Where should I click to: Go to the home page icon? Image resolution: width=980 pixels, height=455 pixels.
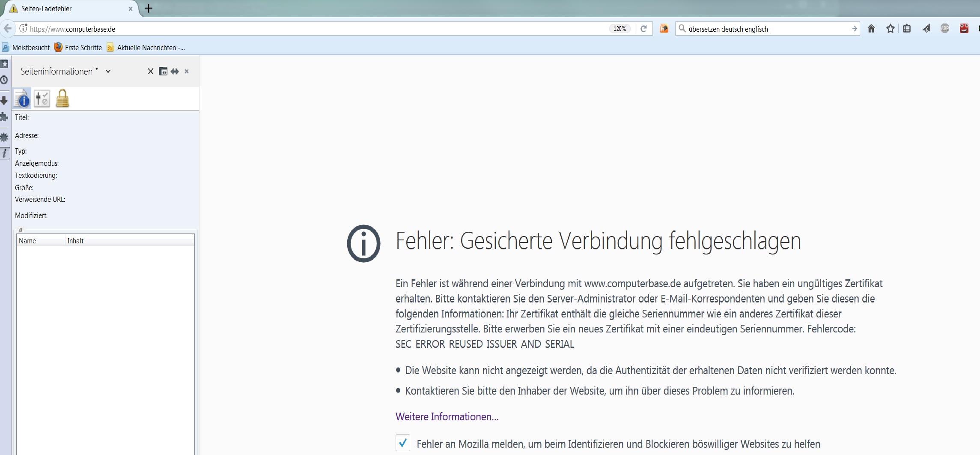pyautogui.click(x=871, y=29)
